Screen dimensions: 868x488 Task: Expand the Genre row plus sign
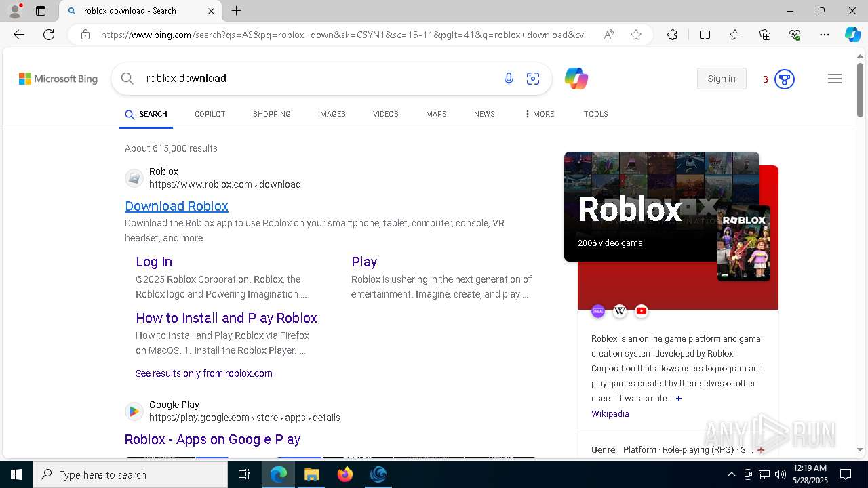[761, 450]
